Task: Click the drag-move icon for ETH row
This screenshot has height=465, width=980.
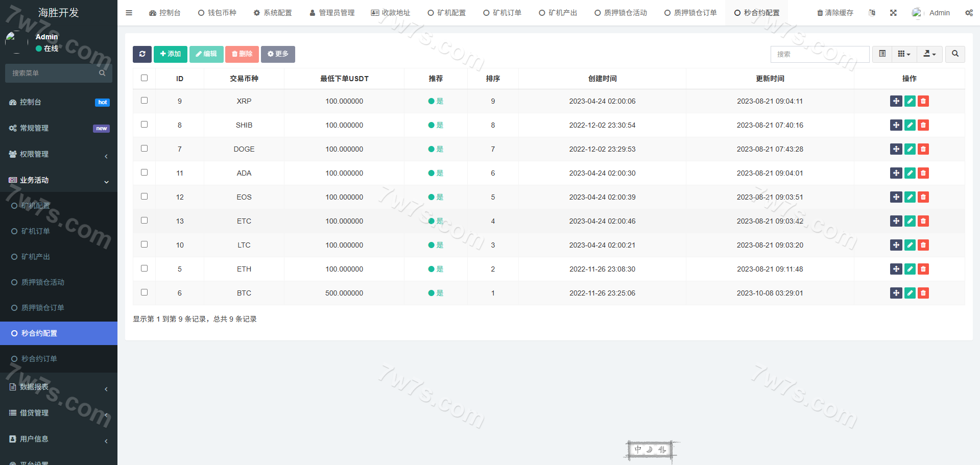Action: point(896,269)
